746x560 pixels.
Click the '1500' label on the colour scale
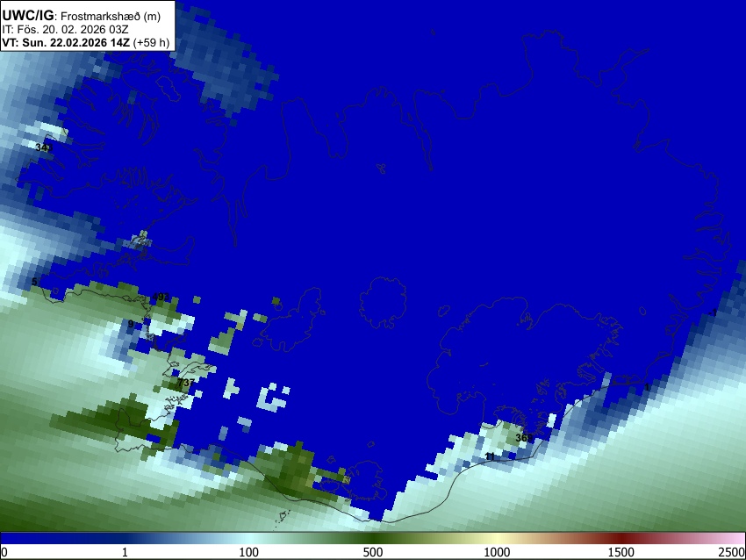621,552
